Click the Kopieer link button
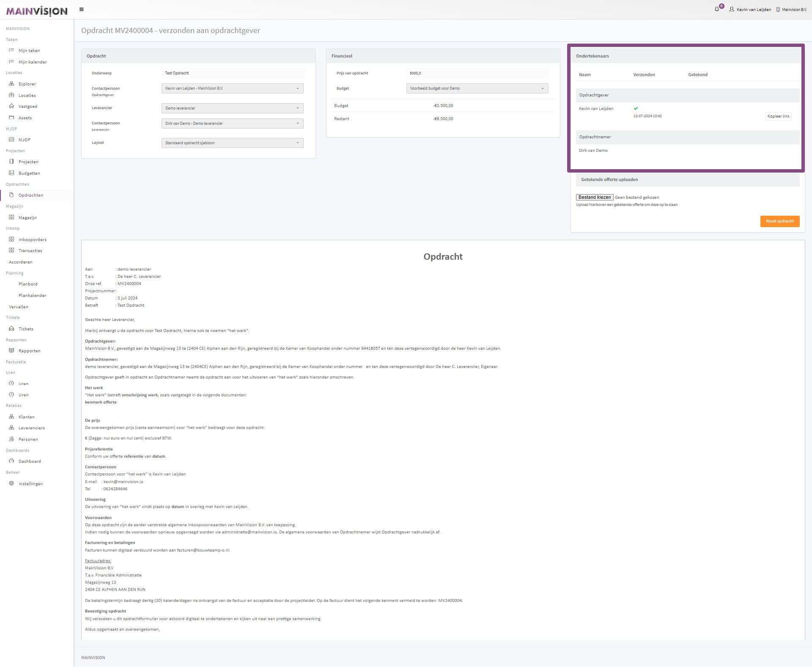 (x=778, y=116)
